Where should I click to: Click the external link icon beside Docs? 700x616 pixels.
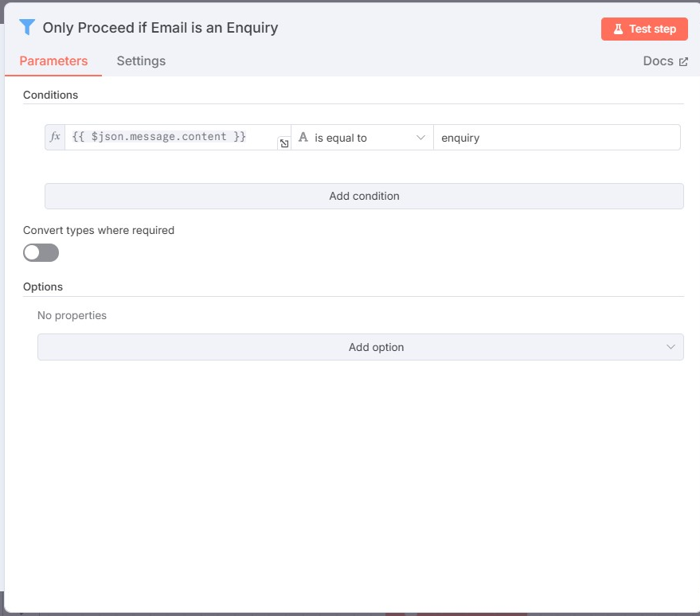point(683,61)
